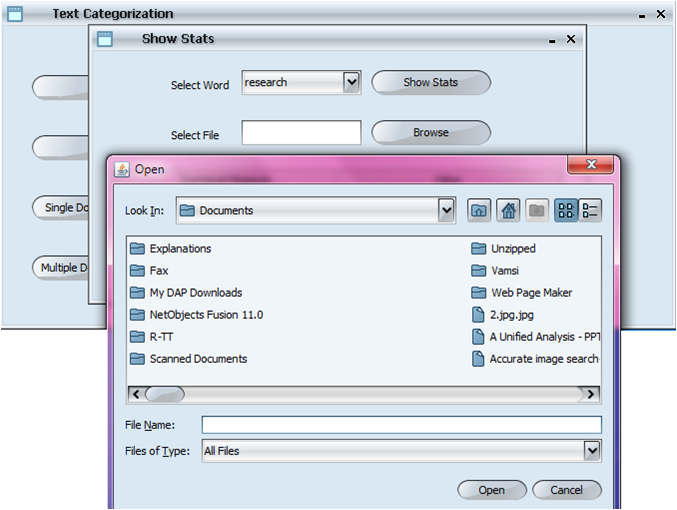
Task: Select NetObjects Fusion 11.0 folder icon
Action: [137, 314]
